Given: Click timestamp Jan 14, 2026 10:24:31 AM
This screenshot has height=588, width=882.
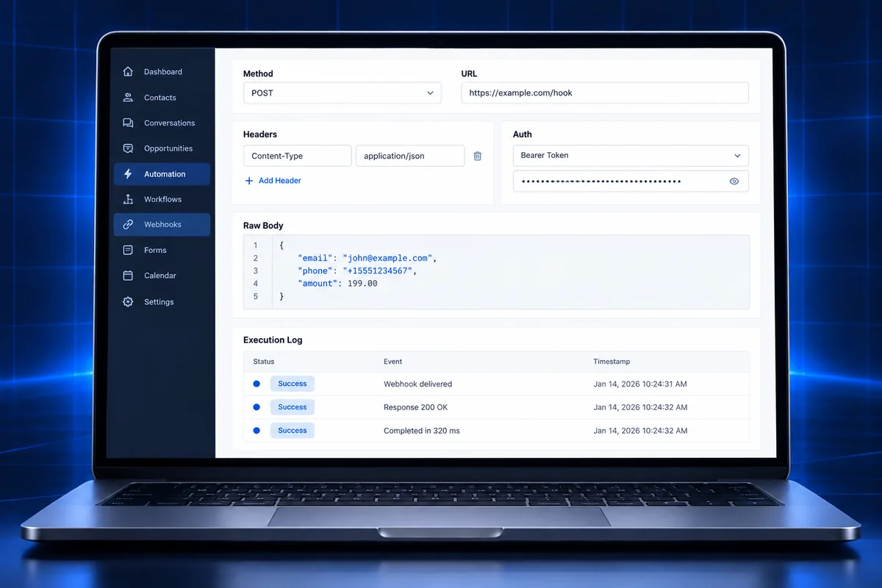Looking at the screenshot, I should 641,384.
